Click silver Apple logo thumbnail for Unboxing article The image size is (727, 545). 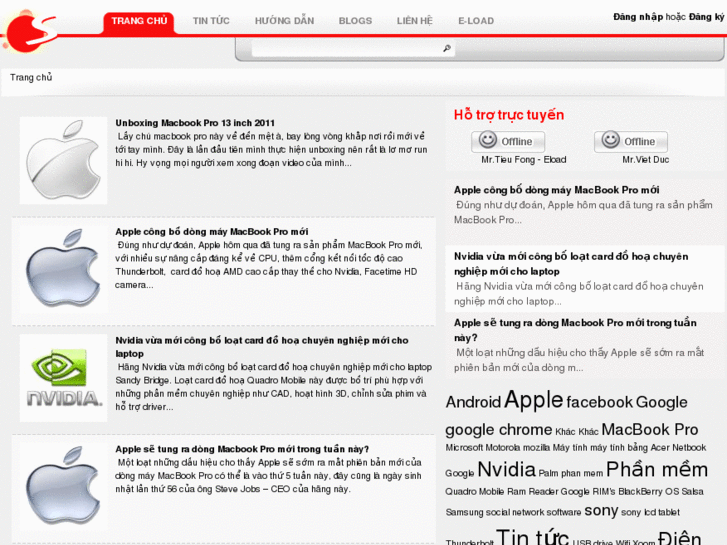[63, 160]
